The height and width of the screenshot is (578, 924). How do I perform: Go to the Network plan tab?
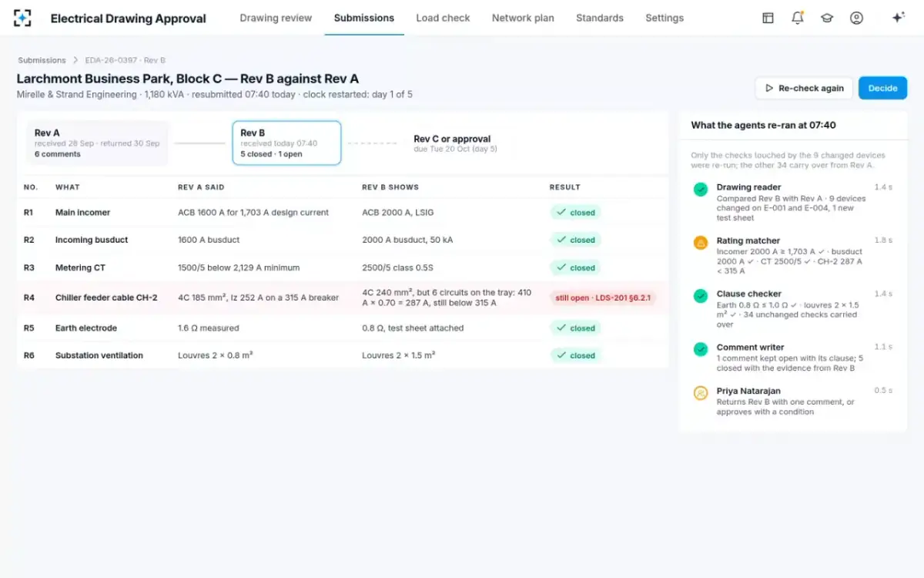[x=523, y=18]
